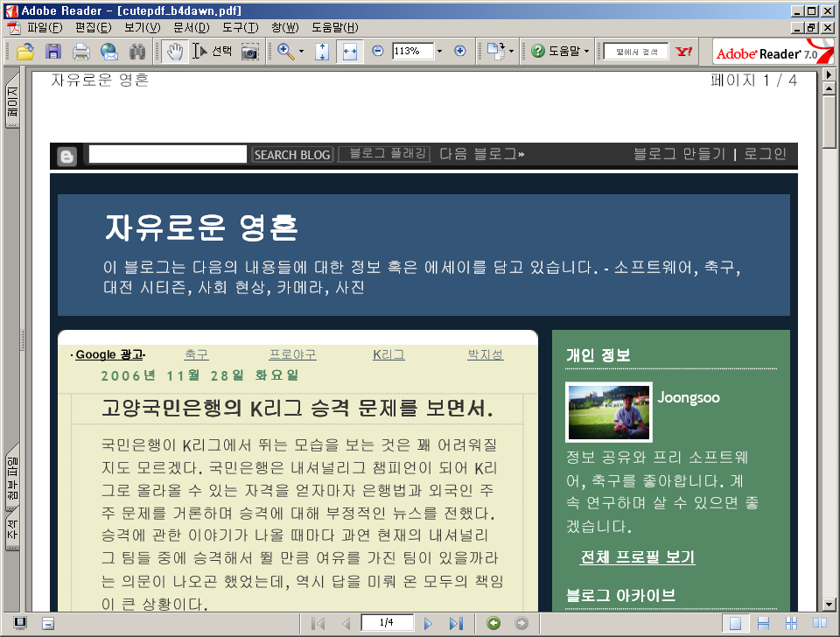Go to the first page

point(318,623)
